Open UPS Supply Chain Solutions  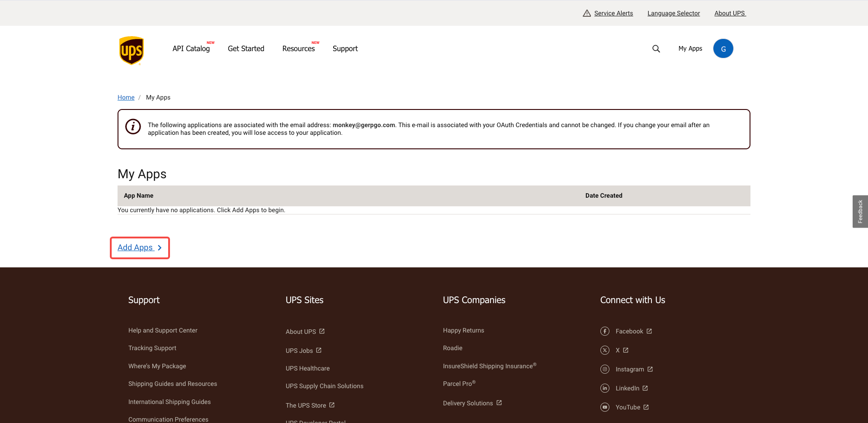point(325,386)
